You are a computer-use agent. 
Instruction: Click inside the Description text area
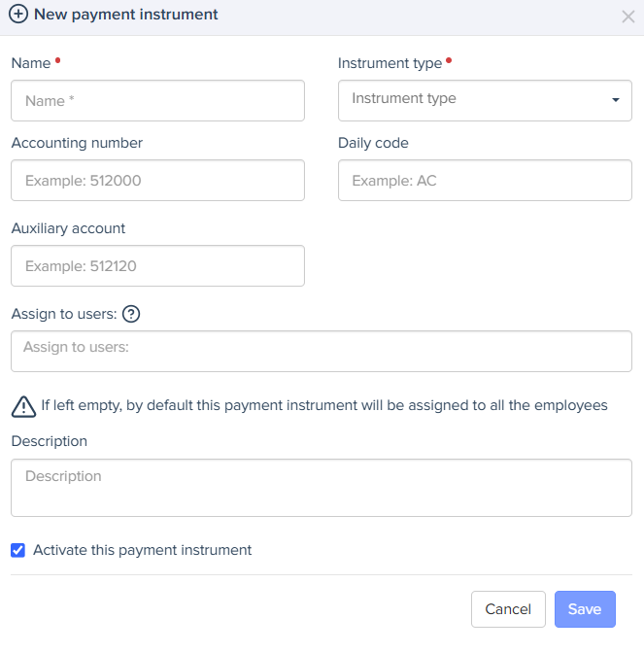pyautogui.click(x=321, y=488)
